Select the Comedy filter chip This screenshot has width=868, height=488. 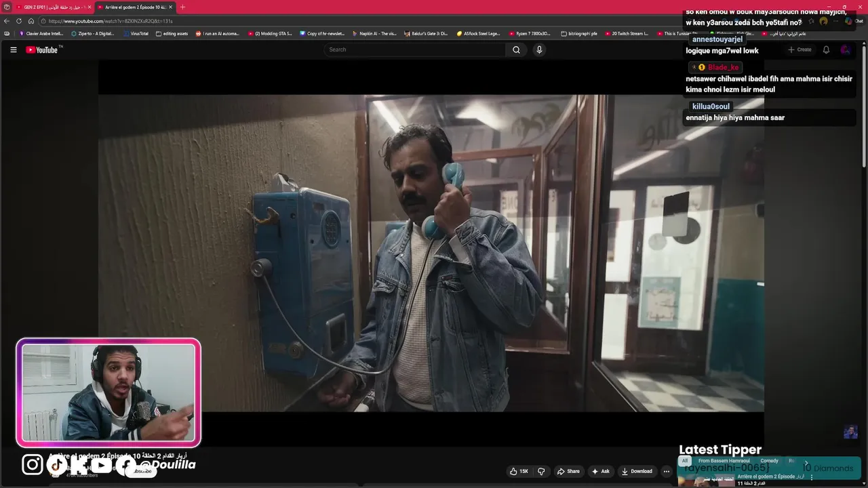coord(769,461)
